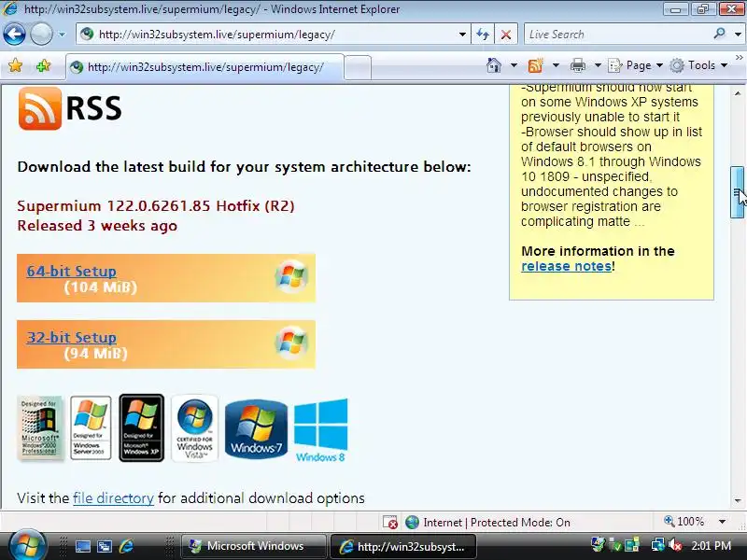The image size is (747, 560).
Task: Click the Home toolbar icon
Action: tap(494, 65)
